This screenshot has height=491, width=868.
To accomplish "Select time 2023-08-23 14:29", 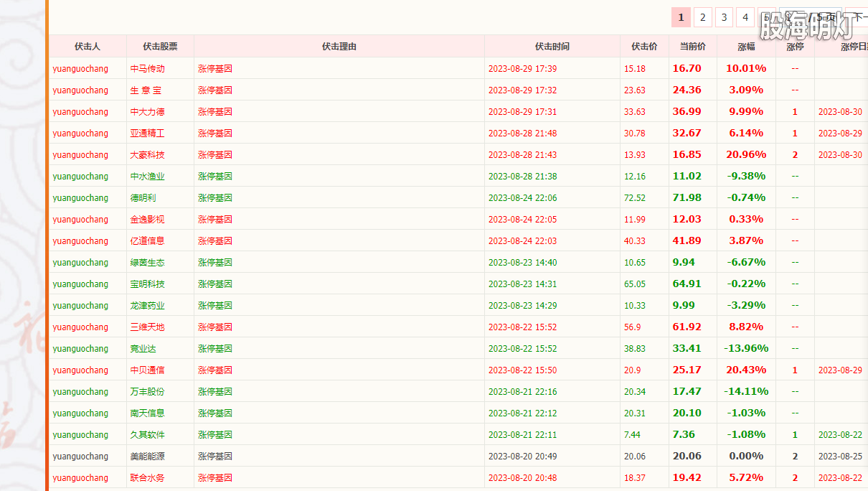I will click(x=523, y=306).
